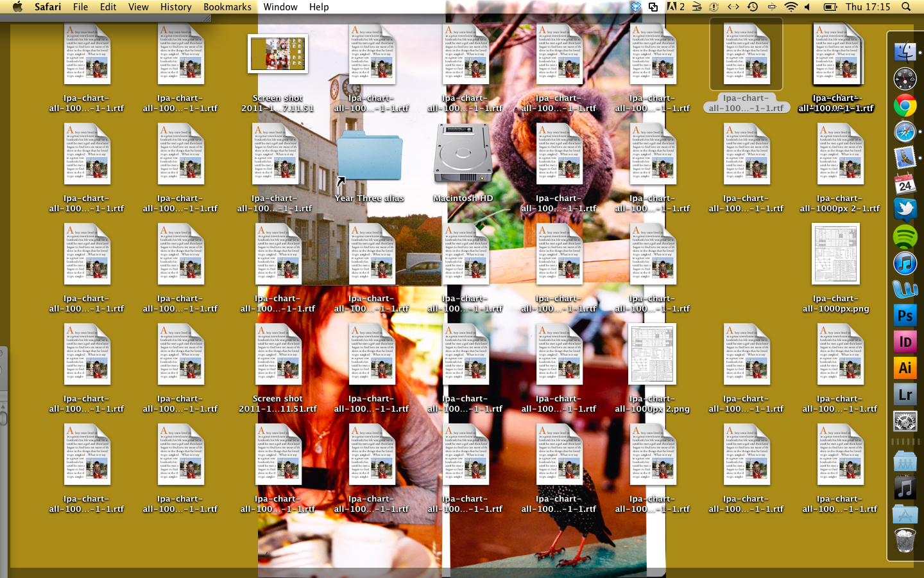Open Mail from the Dock
924x578 pixels.
tap(905, 158)
